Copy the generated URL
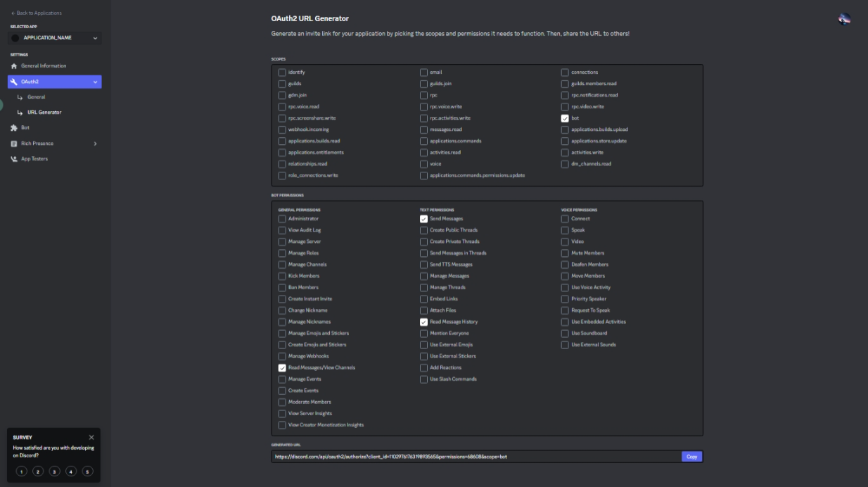This screenshot has height=487, width=868. coord(691,457)
